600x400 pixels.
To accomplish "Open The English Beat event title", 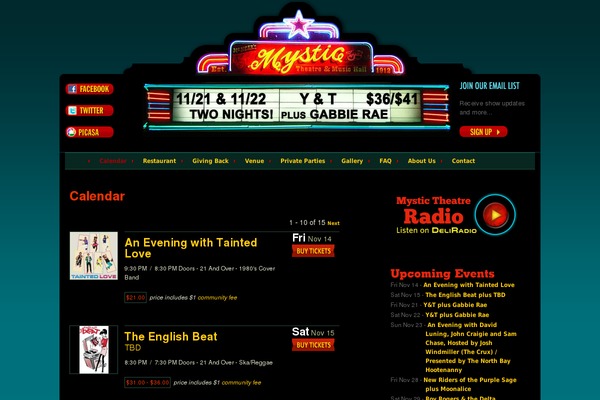I will coord(171,336).
